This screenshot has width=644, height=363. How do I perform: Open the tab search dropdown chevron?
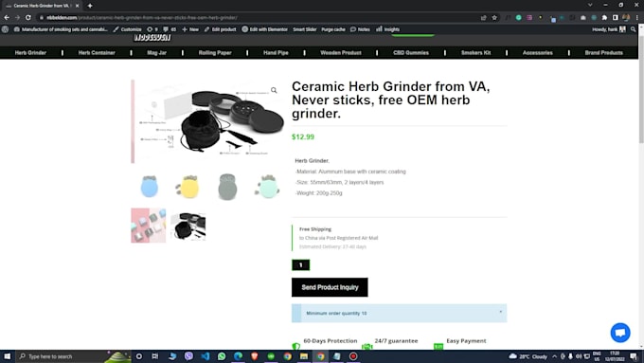[590, 6]
